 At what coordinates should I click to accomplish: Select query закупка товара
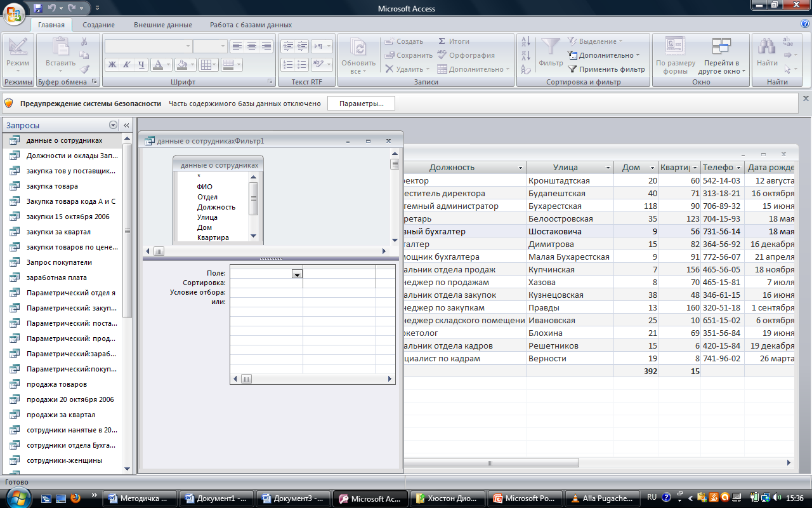(x=63, y=186)
